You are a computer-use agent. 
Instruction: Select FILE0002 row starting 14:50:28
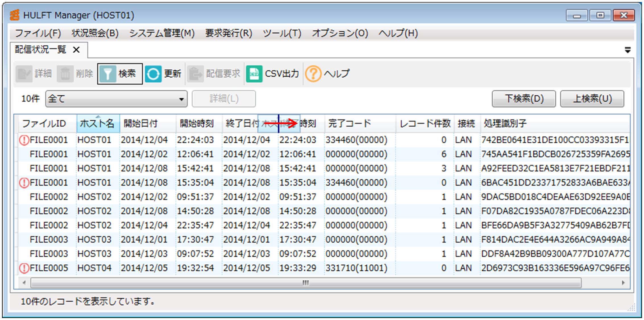pos(324,211)
